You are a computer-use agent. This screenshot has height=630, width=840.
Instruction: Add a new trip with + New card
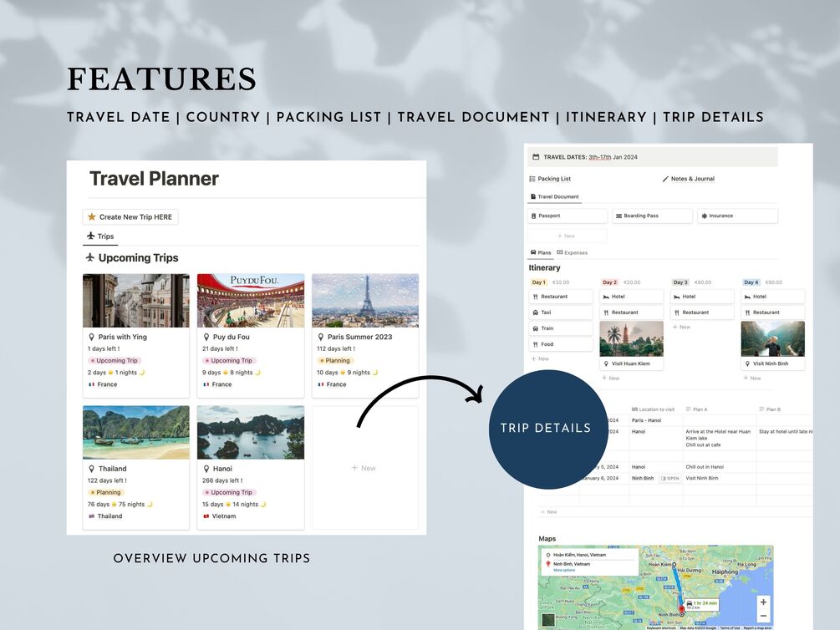[364, 468]
